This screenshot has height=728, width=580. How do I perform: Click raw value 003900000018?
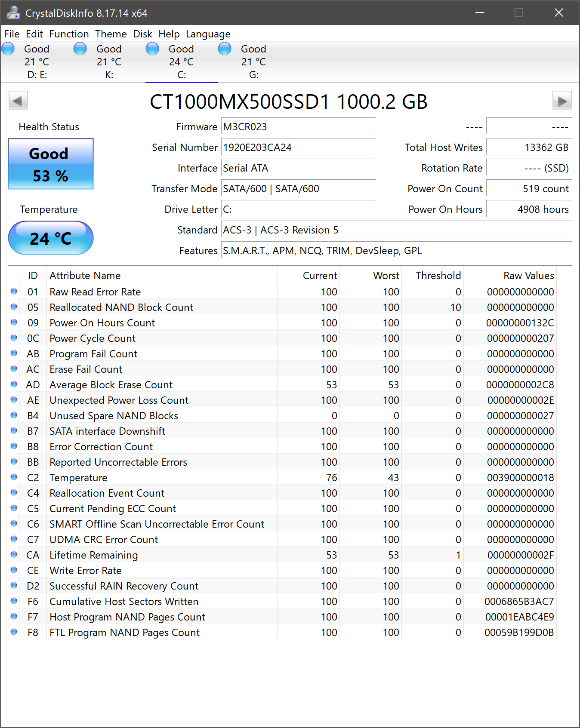coord(521,477)
